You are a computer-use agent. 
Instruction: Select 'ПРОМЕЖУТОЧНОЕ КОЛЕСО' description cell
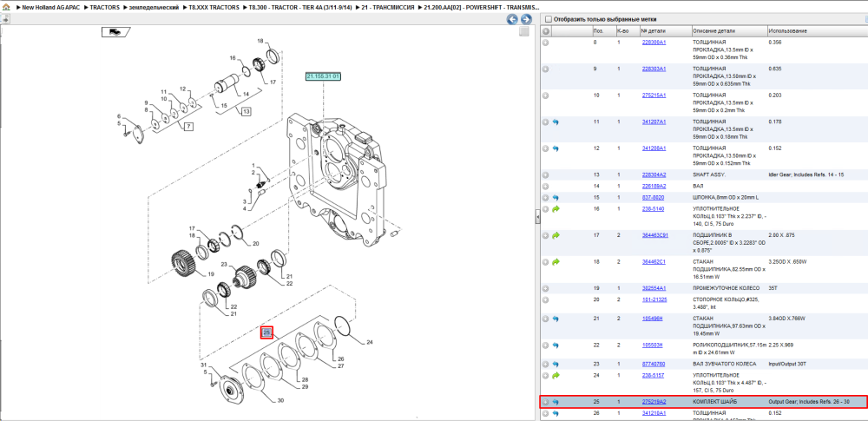(726, 288)
